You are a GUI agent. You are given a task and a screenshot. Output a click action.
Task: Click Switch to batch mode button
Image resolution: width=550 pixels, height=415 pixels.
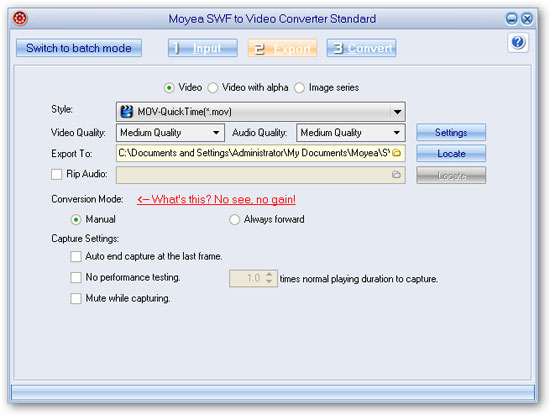point(79,48)
